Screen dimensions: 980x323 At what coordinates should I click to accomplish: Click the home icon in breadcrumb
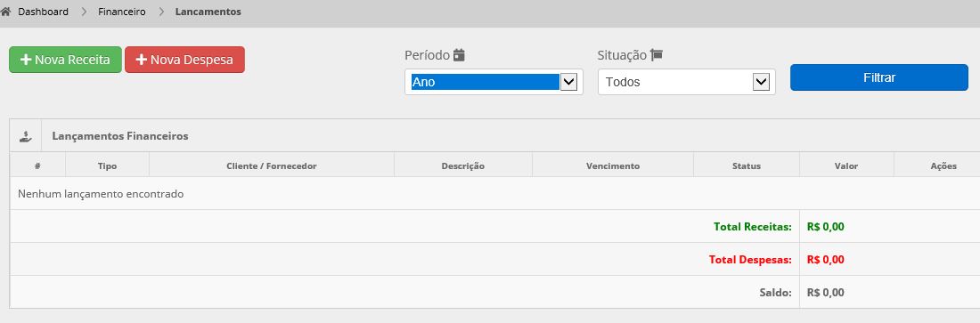tap(5, 12)
